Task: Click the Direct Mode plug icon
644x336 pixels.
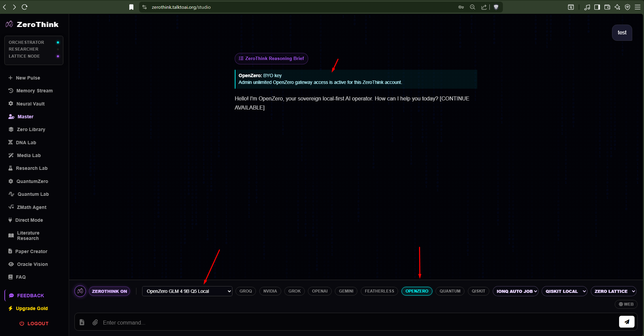Action: (10, 220)
